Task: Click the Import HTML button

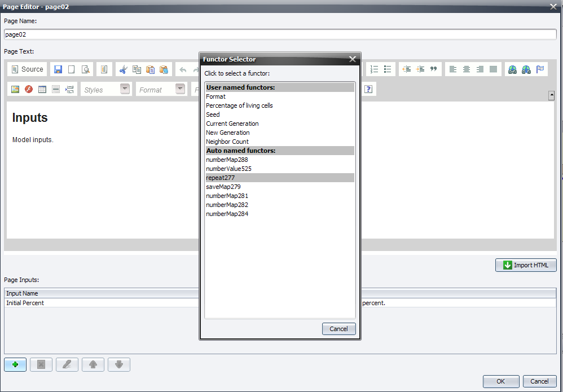Action: 526,265
